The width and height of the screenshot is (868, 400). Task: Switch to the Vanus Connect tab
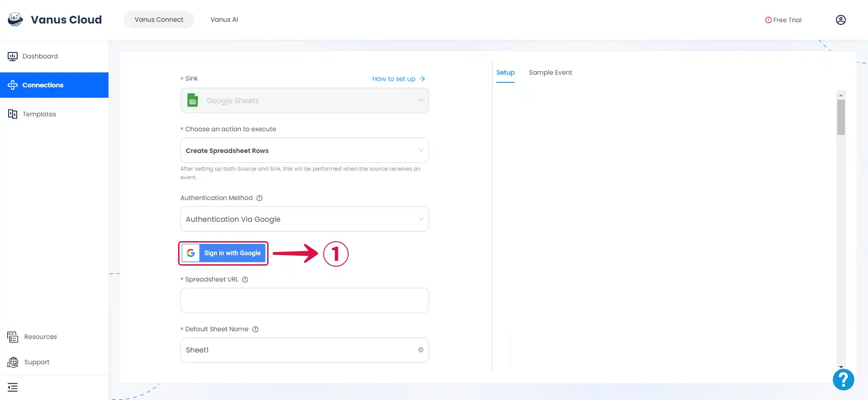(159, 19)
